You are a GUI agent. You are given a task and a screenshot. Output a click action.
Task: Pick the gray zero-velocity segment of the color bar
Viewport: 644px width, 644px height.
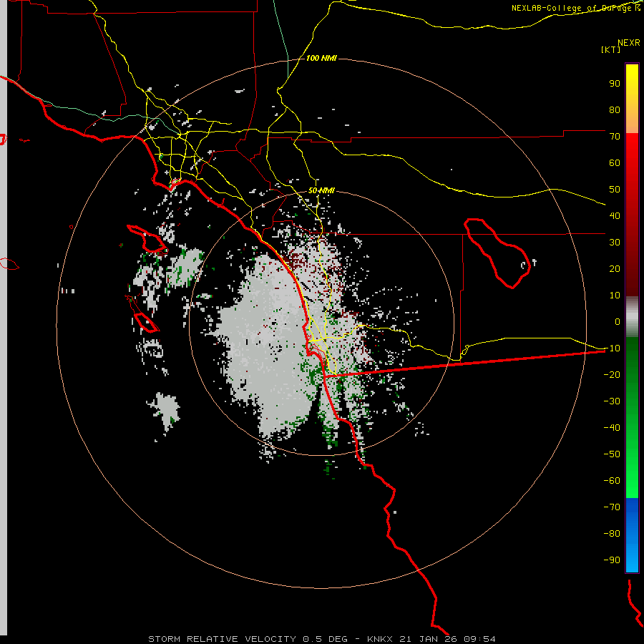[x=632, y=317]
